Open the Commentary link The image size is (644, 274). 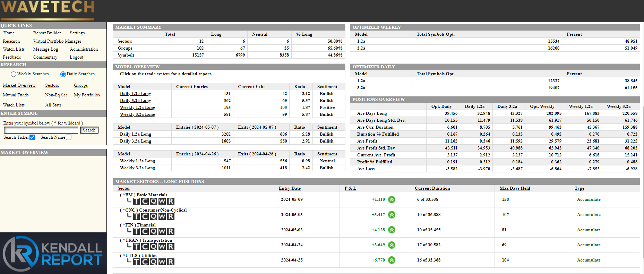[x=45, y=57]
